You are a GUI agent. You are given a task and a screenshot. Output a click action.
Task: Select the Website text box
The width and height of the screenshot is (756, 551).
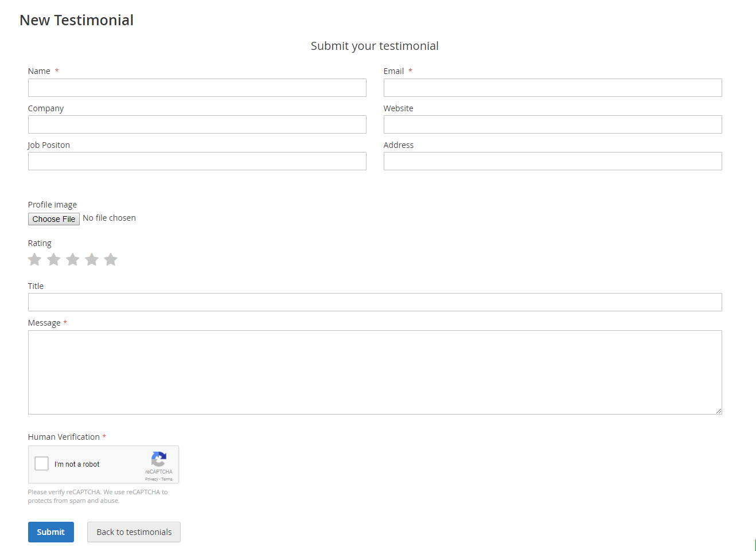point(552,124)
